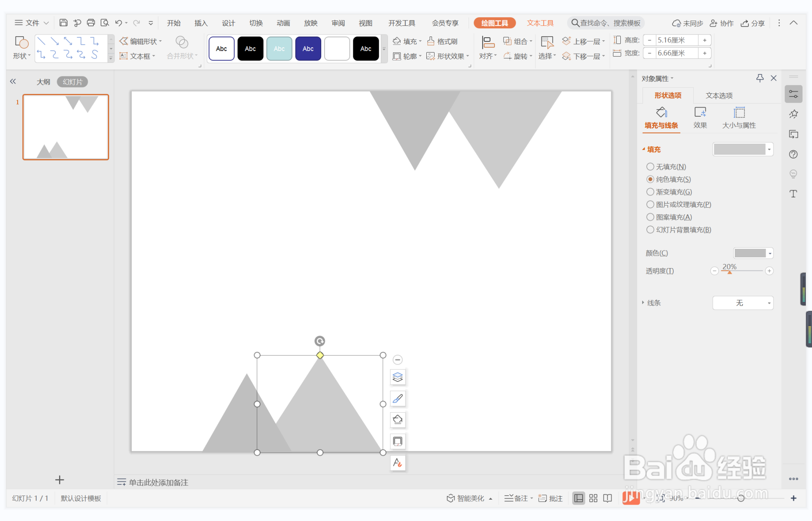Screen dimensions: 812x521
Task: Click the rotate handle above triangle
Action: click(x=320, y=341)
